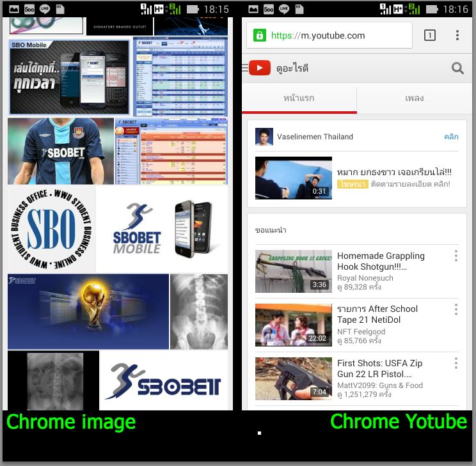Open the large SBOBET logo image
Viewport: 476px width, 466px height.
164,380
